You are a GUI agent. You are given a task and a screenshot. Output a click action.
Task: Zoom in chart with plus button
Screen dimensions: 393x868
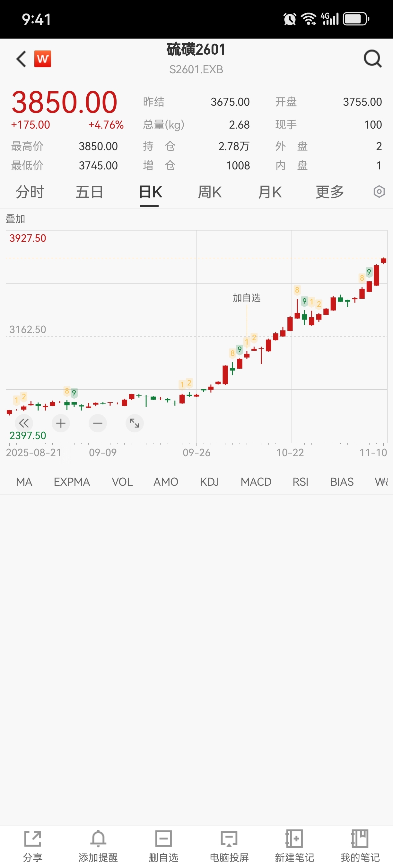[61, 423]
